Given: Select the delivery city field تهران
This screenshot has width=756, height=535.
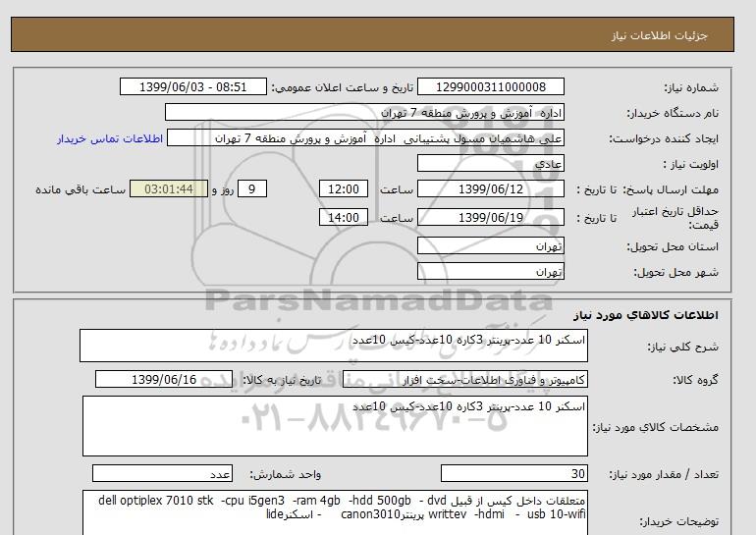Looking at the screenshot, I should click(490, 271).
